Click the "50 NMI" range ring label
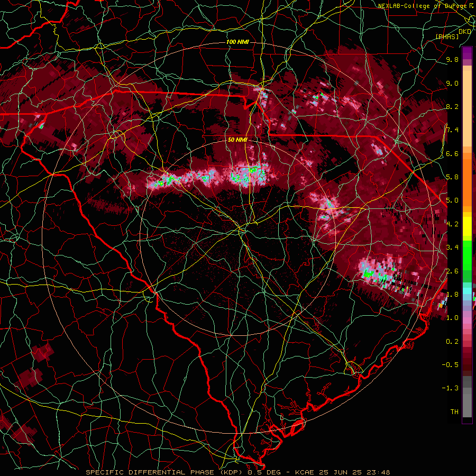The image size is (476, 476). pyautogui.click(x=237, y=140)
